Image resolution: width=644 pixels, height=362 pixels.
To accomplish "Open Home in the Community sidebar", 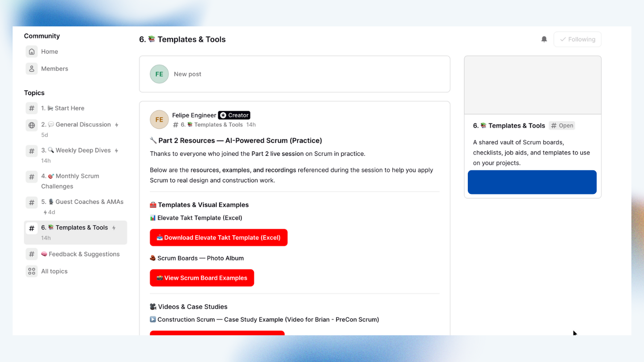I will click(49, 52).
